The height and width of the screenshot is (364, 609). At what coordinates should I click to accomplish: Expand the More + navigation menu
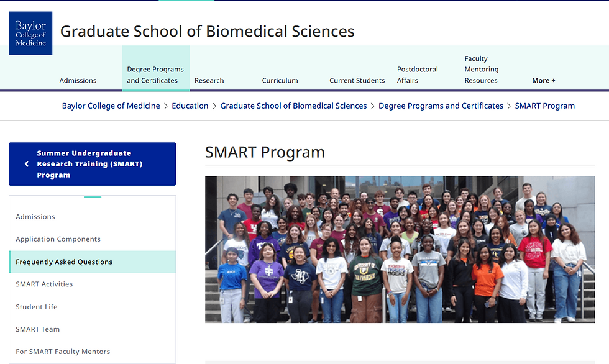543,80
